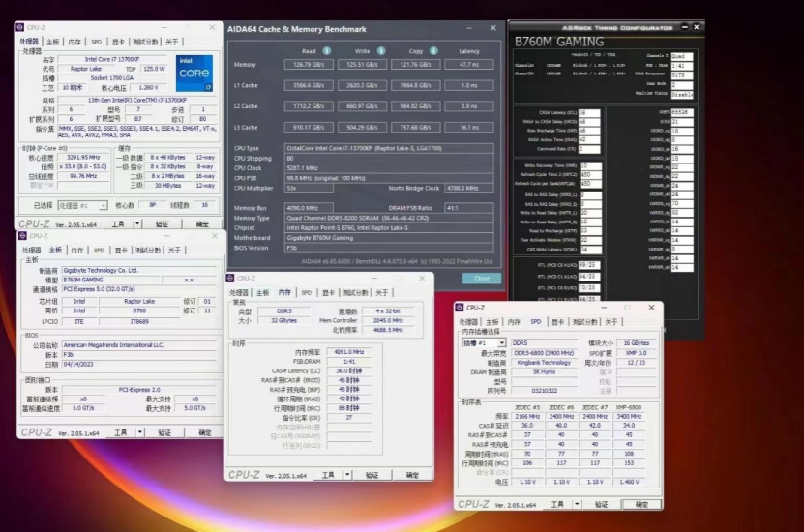Image resolution: width=804 pixels, height=532 pixels.
Task: Click 确定 in the CPU-Z processor window
Action: pos(202,223)
